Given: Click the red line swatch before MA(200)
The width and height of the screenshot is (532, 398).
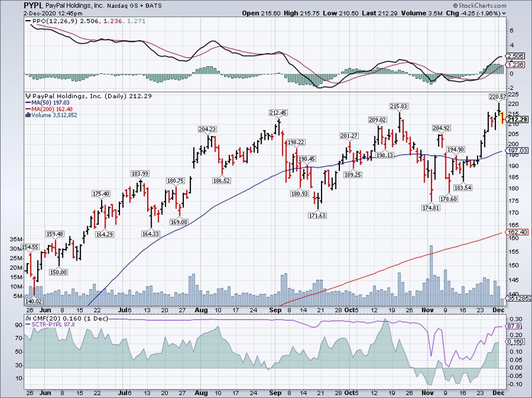Looking at the screenshot, I should click(x=28, y=109).
